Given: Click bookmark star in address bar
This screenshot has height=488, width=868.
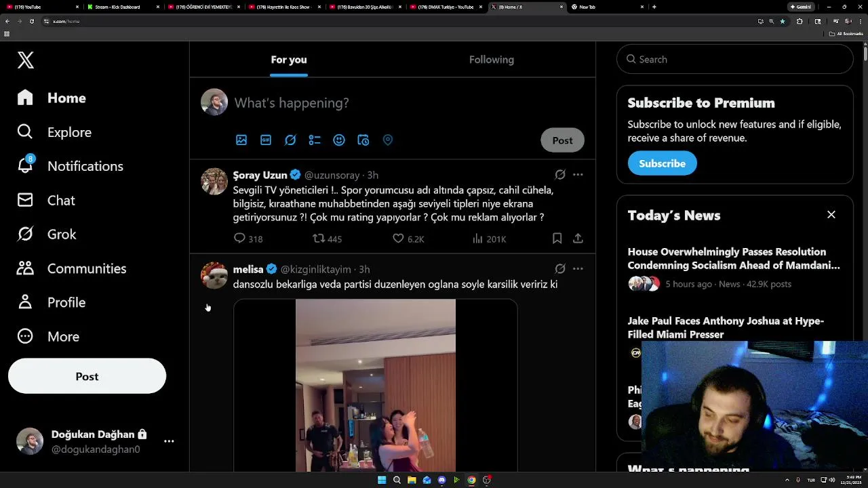Looking at the screenshot, I should 782,21.
